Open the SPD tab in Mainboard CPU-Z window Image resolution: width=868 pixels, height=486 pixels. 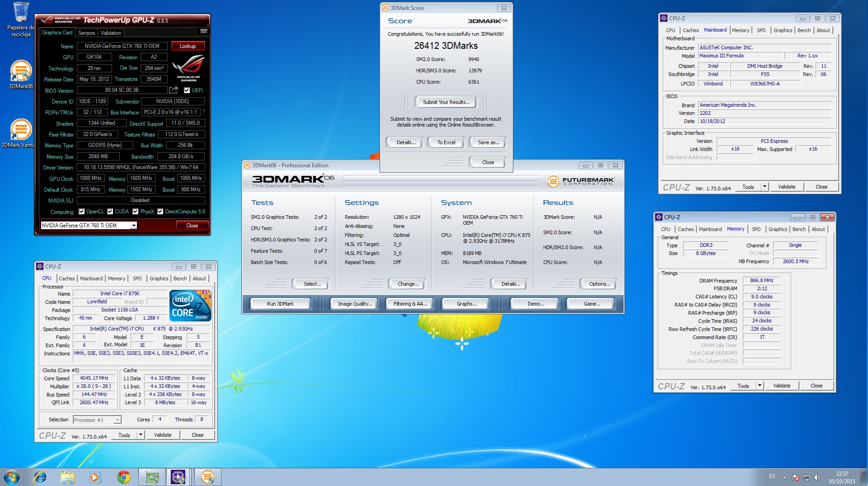point(761,30)
